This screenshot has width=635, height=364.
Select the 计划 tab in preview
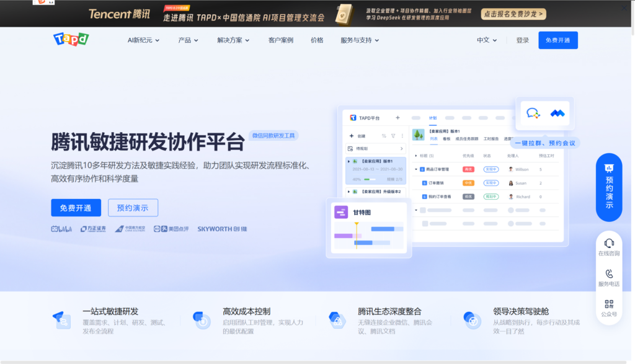pyautogui.click(x=433, y=118)
